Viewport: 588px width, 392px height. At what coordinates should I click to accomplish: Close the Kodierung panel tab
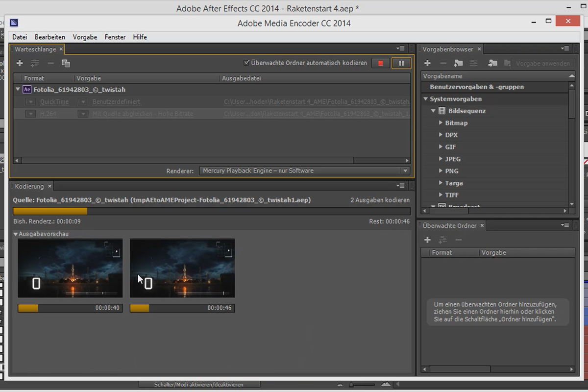coord(49,186)
